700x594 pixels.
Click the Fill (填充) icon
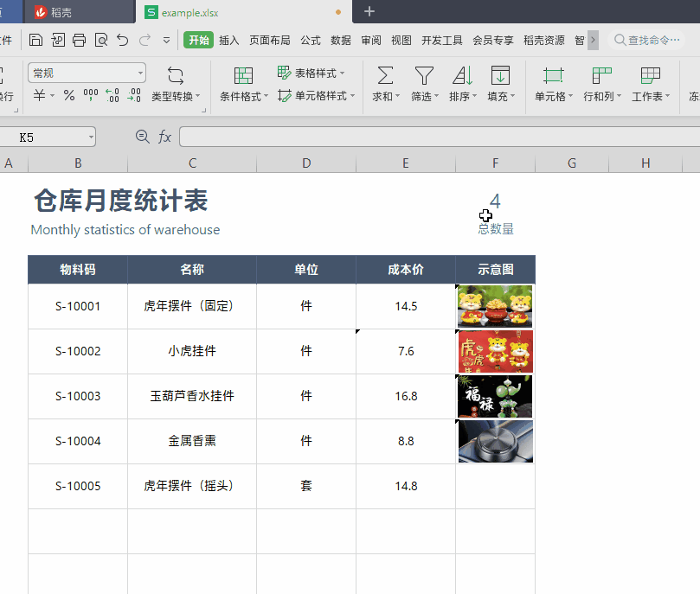tap(500, 75)
